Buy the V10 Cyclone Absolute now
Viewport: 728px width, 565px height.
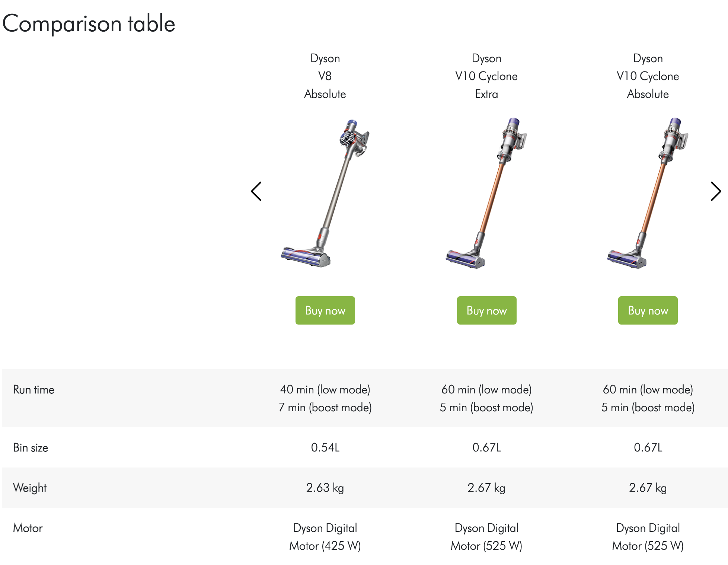(648, 310)
